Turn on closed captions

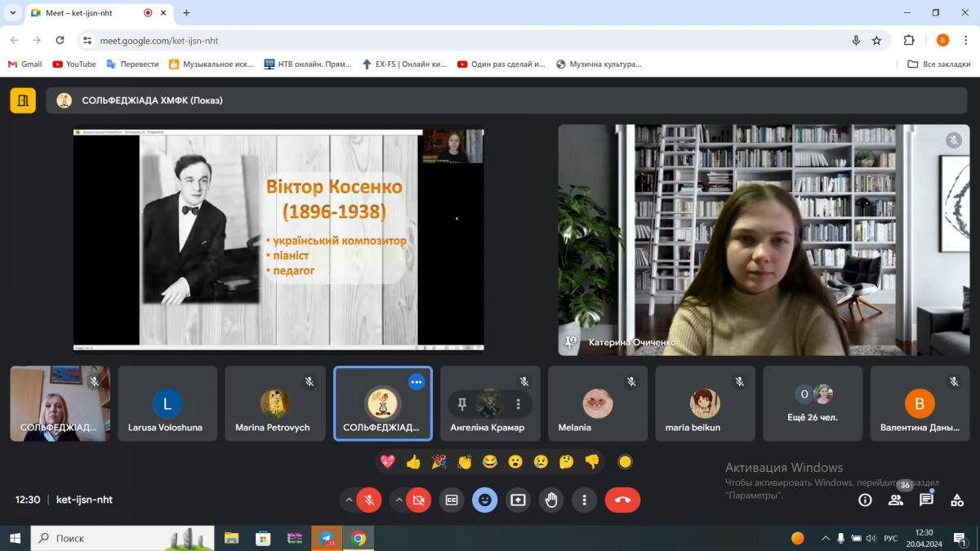click(452, 500)
